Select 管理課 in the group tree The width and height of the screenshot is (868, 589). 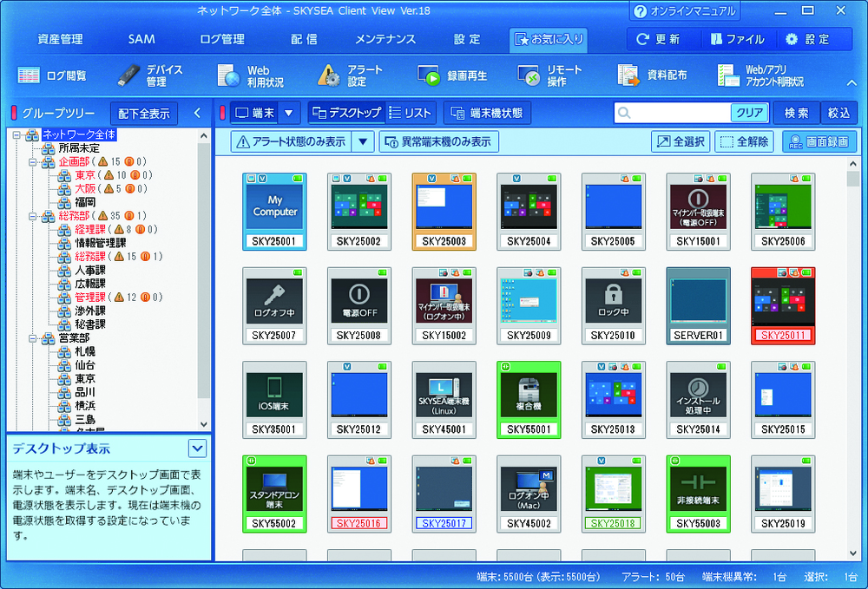click(x=90, y=298)
